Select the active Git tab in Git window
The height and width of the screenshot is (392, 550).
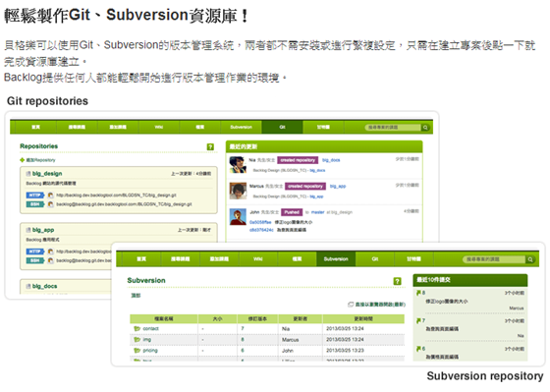[282, 127]
